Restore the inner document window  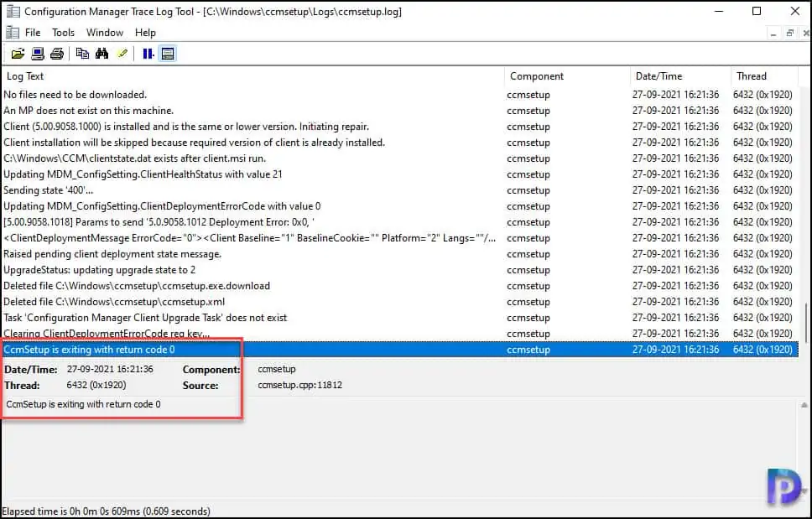point(789,33)
